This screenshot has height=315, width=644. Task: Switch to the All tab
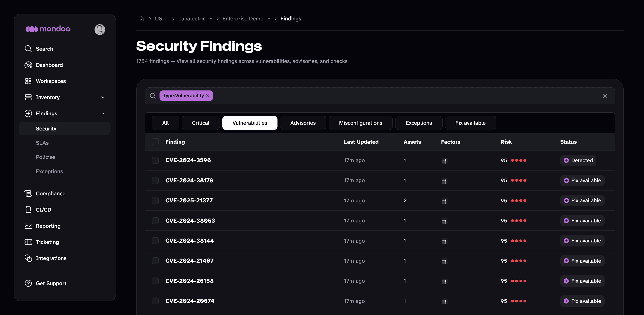tap(165, 123)
